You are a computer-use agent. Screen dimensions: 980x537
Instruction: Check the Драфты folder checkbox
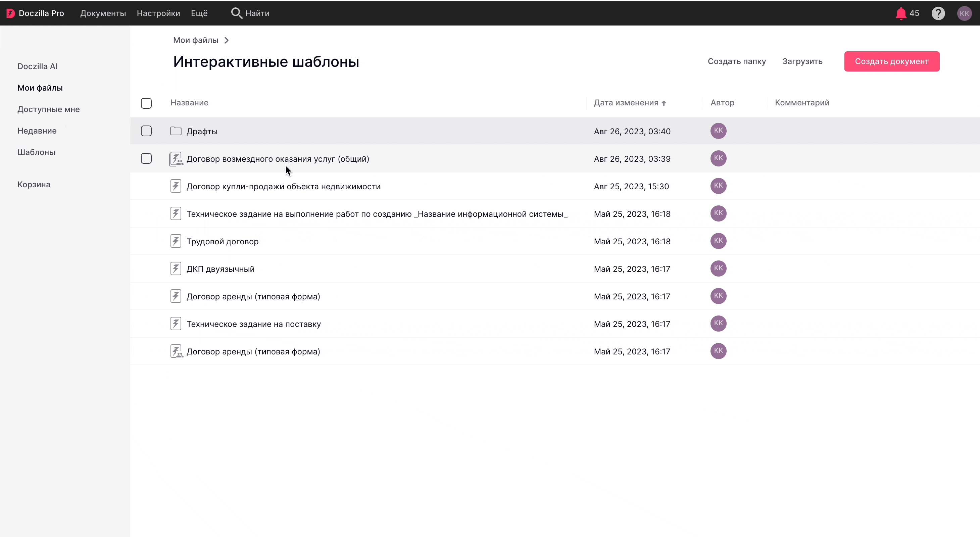146,131
